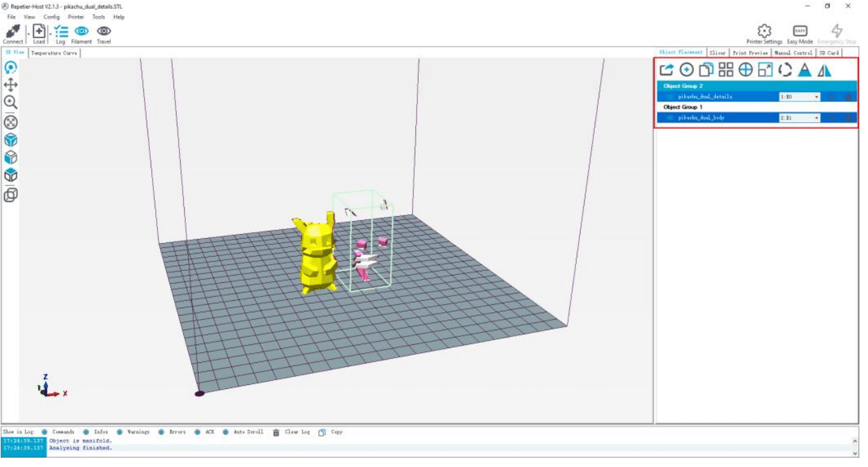868x467 pixels.
Task: Open the Printer menu
Action: (75, 17)
